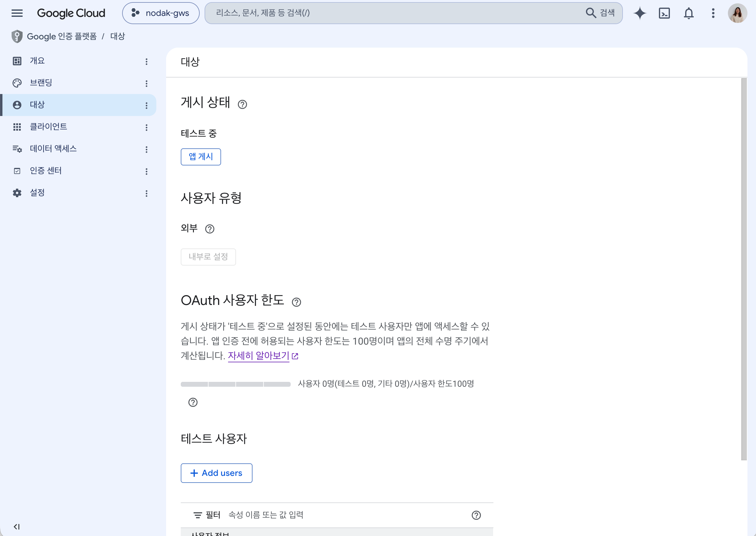Screen dimensions: 756x536
Task: Go to 개요 in the sidebar
Action: (x=78, y=61)
